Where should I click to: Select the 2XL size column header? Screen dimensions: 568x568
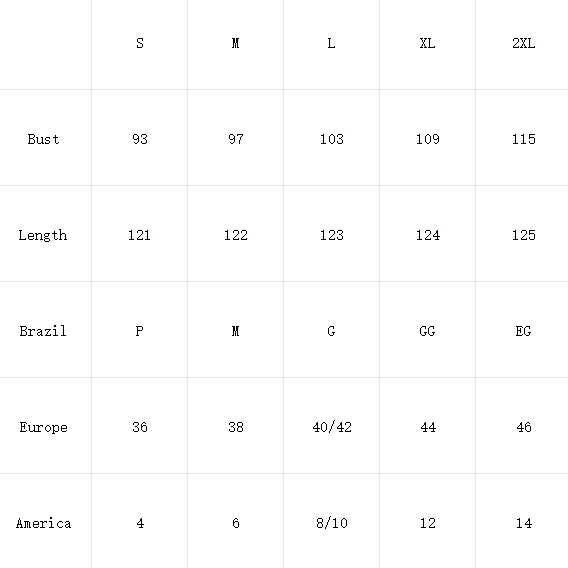click(522, 44)
